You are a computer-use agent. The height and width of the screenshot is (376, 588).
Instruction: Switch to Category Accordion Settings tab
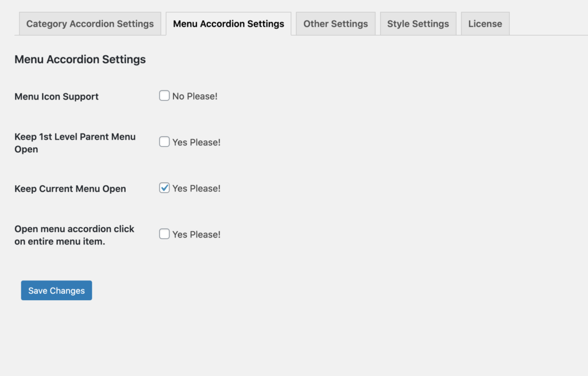click(90, 24)
